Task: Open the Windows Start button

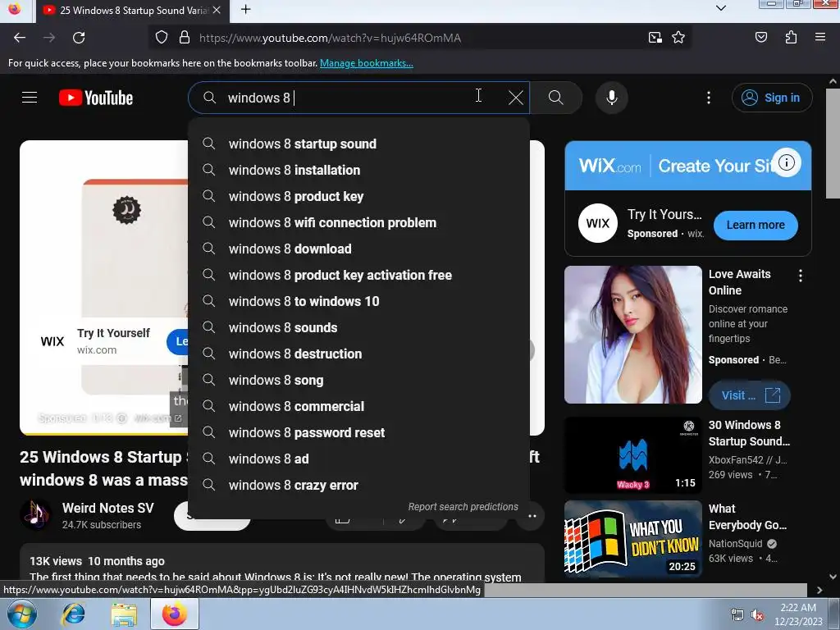Action: point(22,614)
